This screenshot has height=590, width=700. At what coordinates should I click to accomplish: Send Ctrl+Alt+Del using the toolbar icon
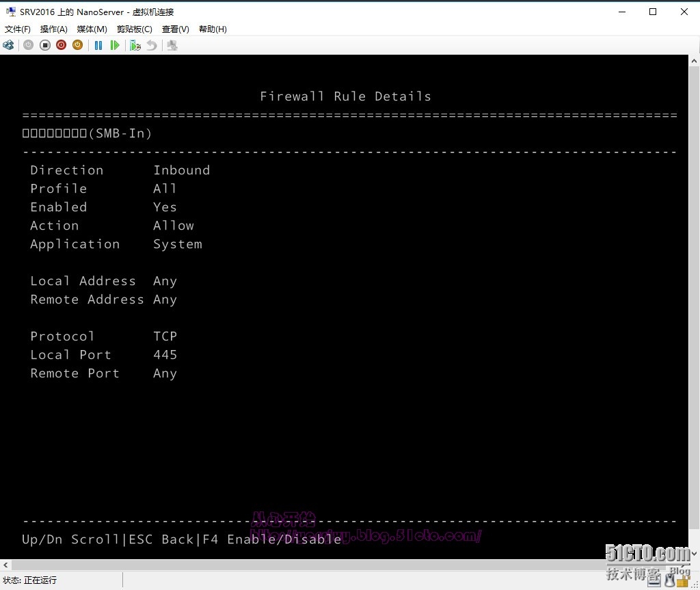coord(8,45)
